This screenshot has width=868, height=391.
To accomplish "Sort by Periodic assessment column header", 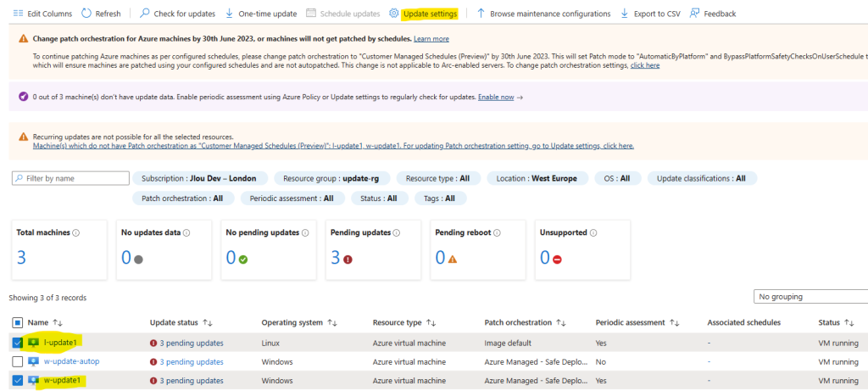I will click(x=637, y=322).
